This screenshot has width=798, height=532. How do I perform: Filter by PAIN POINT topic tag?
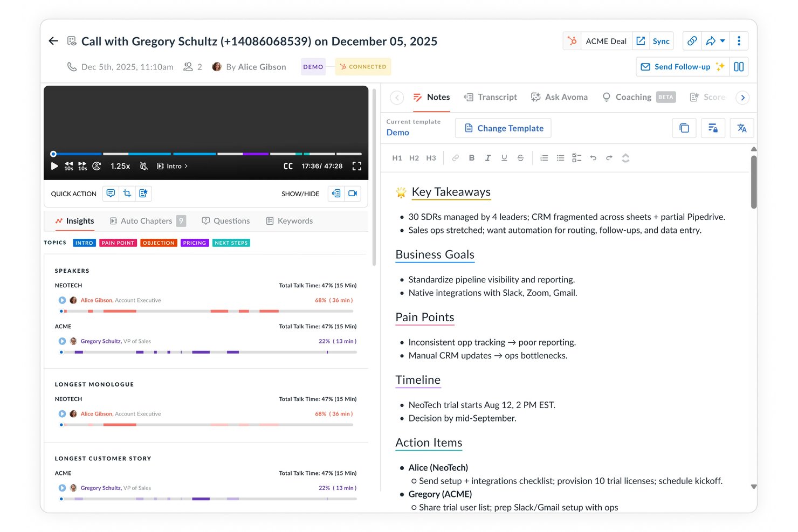coord(118,243)
